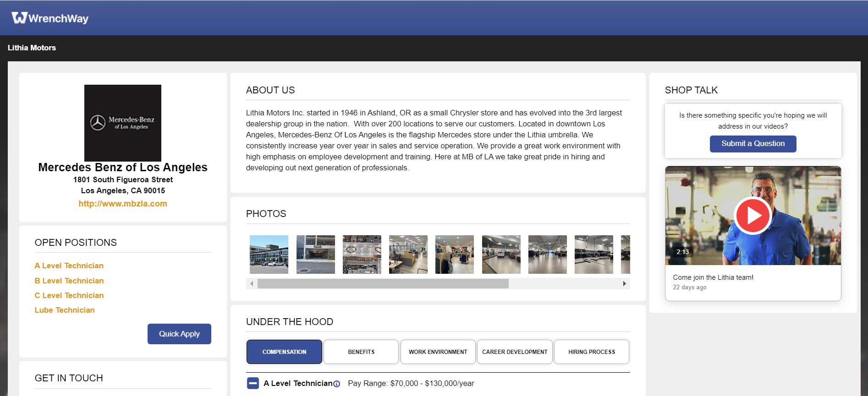
Task: Click the Pay Range $70,000 - $130,000/year text
Action: point(411,383)
